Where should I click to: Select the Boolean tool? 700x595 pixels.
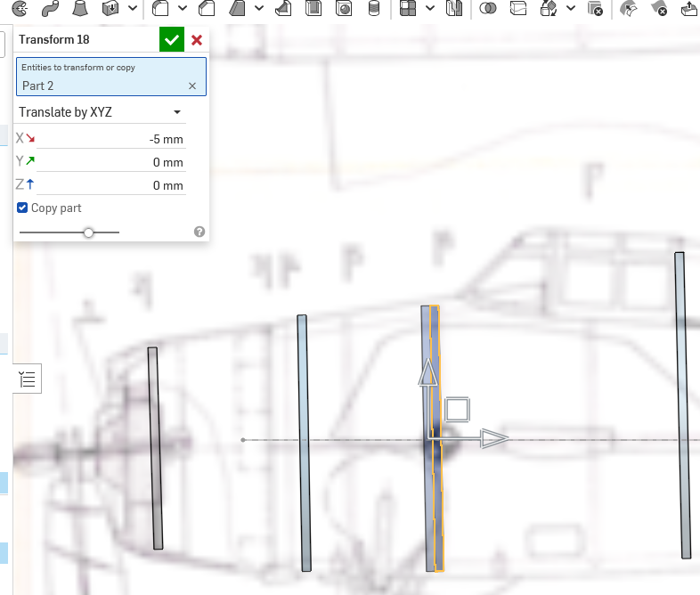pos(487,8)
